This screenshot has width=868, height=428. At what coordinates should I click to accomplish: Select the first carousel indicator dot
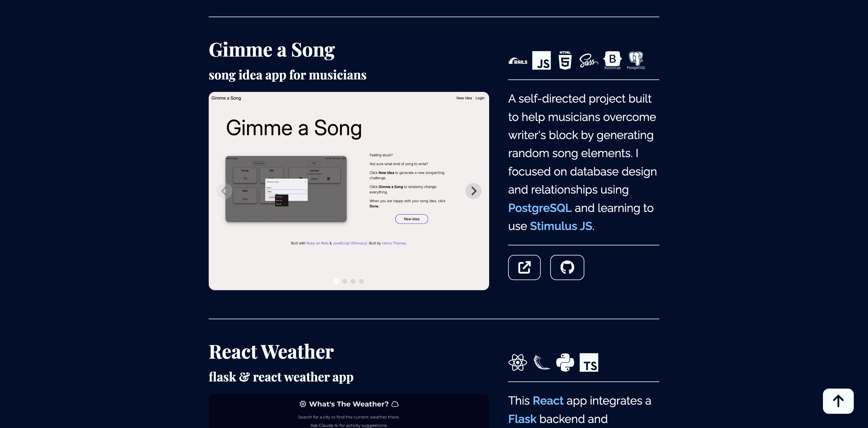(336, 281)
